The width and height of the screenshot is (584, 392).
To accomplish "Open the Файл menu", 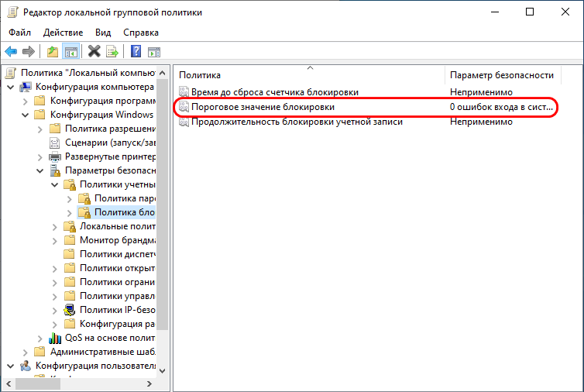I will coord(20,33).
